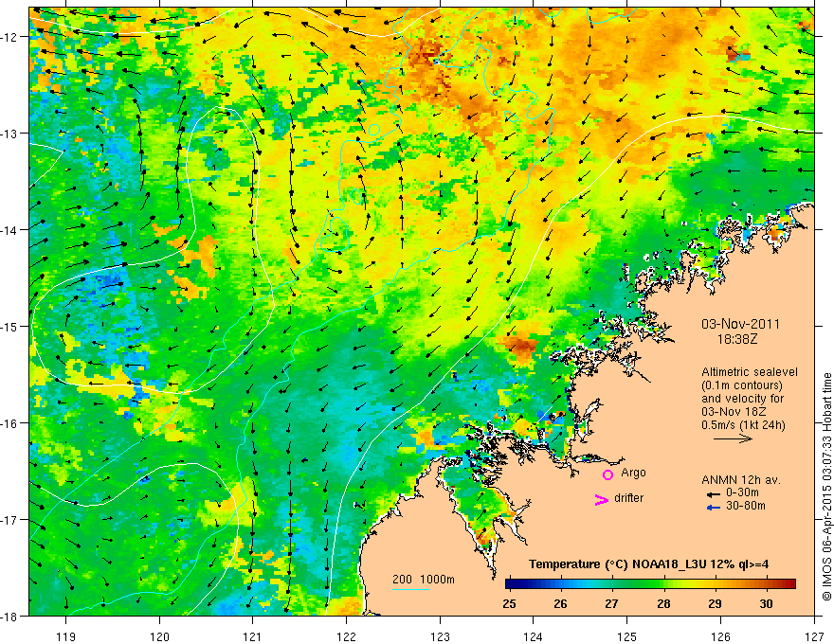Click the longitude axis label 121
The height and width of the screenshot is (644, 834).
[253, 636]
